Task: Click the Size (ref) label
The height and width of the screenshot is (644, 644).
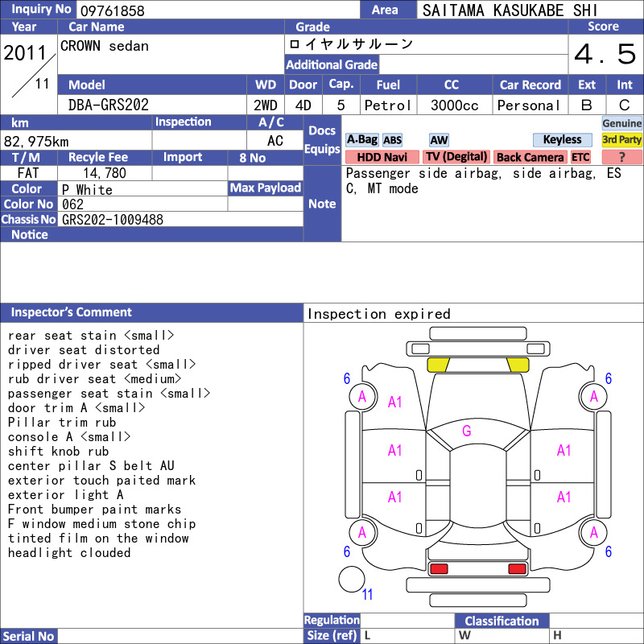Action: tap(332, 635)
